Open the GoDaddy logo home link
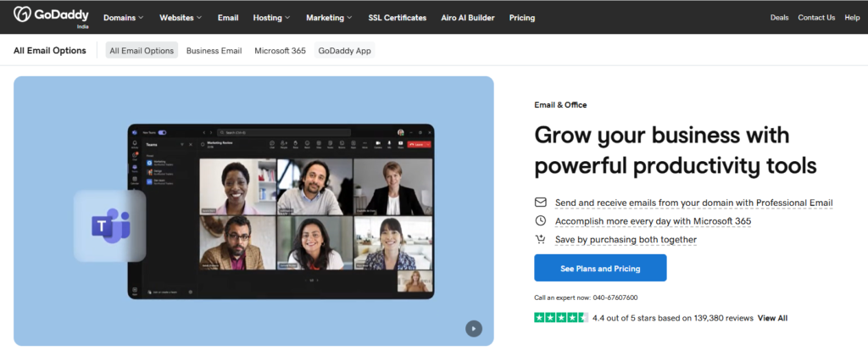 point(51,17)
